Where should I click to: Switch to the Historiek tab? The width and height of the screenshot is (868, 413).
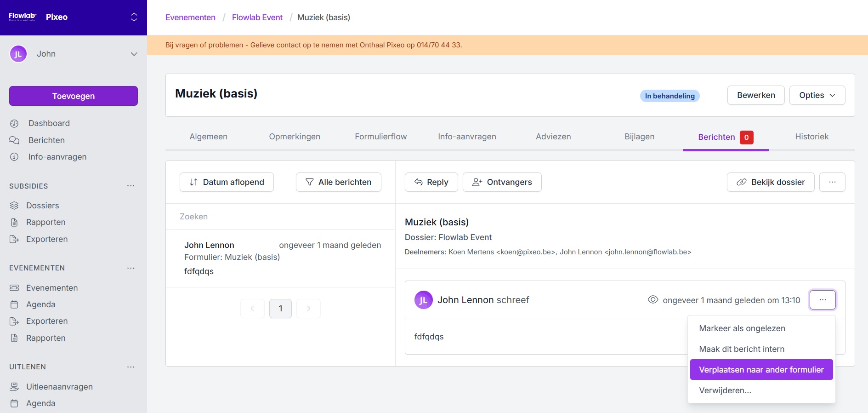pos(811,137)
